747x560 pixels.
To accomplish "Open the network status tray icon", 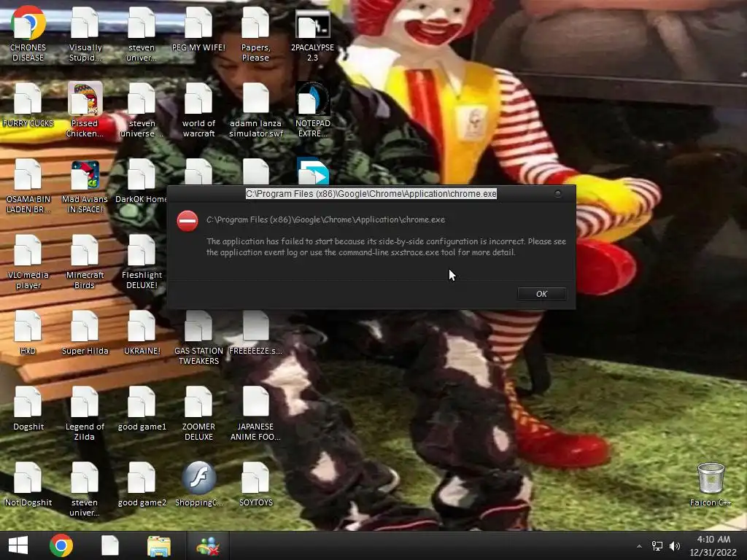I will pyautogui.click(x=657, y=546).
